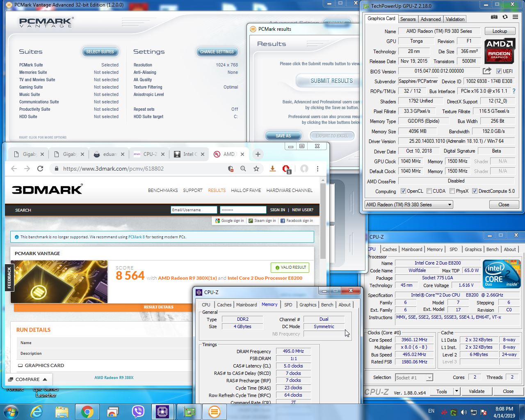Switch to the Validation tab in GPU-Z

point(455,19)
